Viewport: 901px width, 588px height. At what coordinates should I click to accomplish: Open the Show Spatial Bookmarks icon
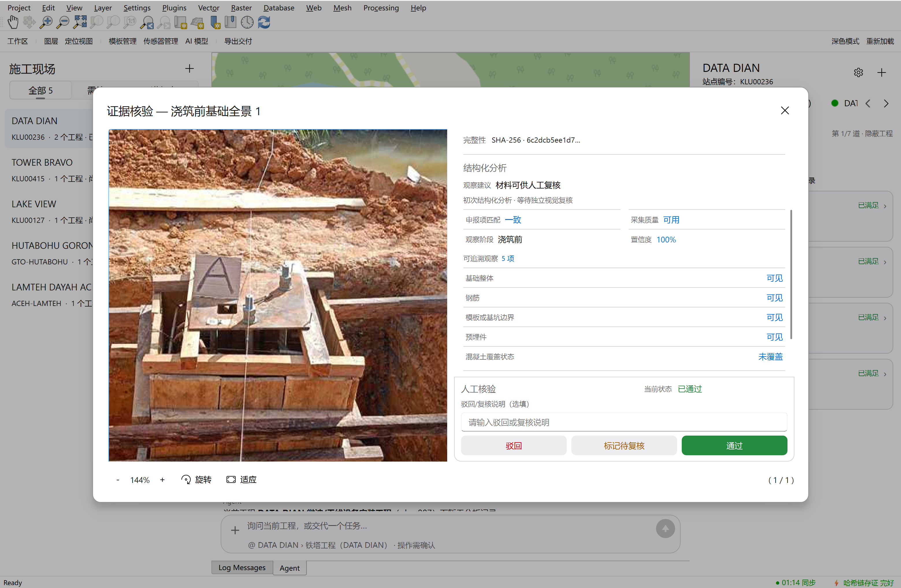(230, 22)
